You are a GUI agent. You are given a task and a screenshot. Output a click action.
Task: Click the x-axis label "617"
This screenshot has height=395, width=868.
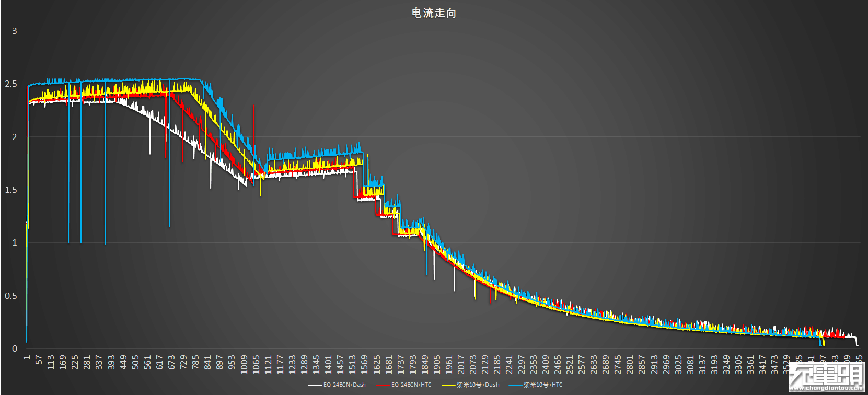point(159,362)
